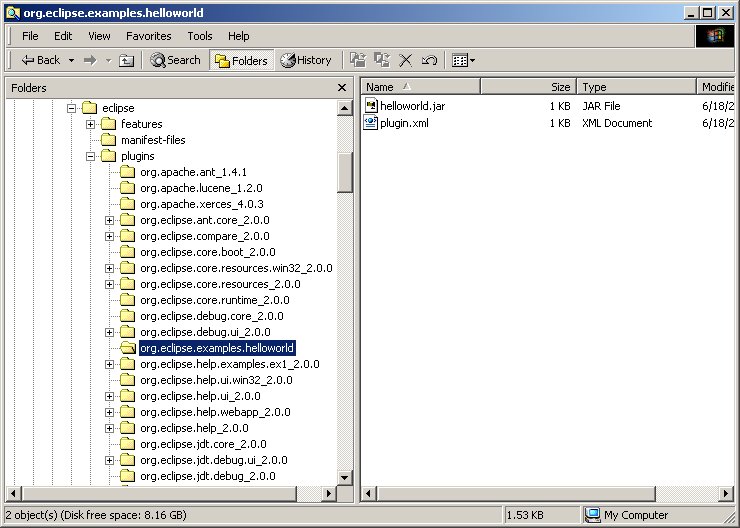Click the Delete X toolbar icon
The width and height of the screenshot is (740, 528).
[406, 60]
